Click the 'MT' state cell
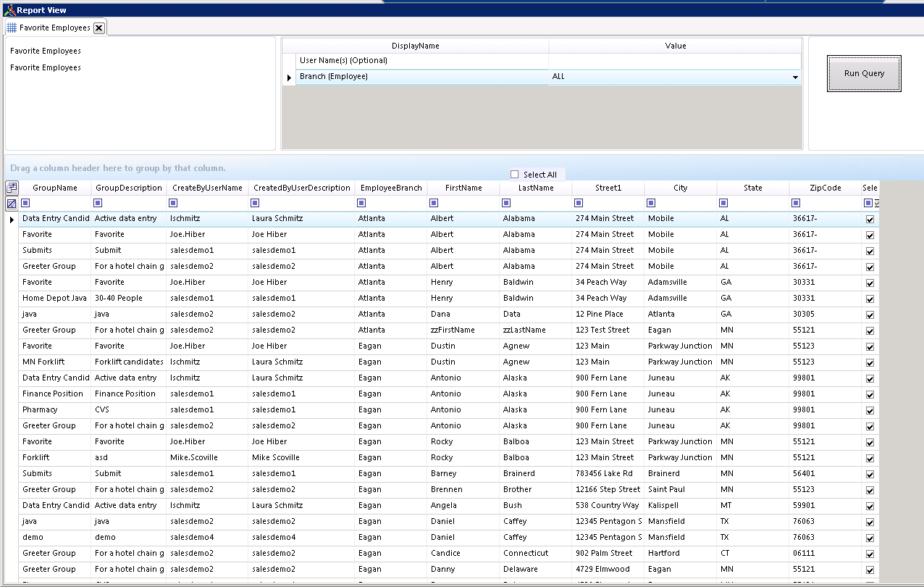The height and width of the screenshot is (587, 924). [x=753, y=506]
